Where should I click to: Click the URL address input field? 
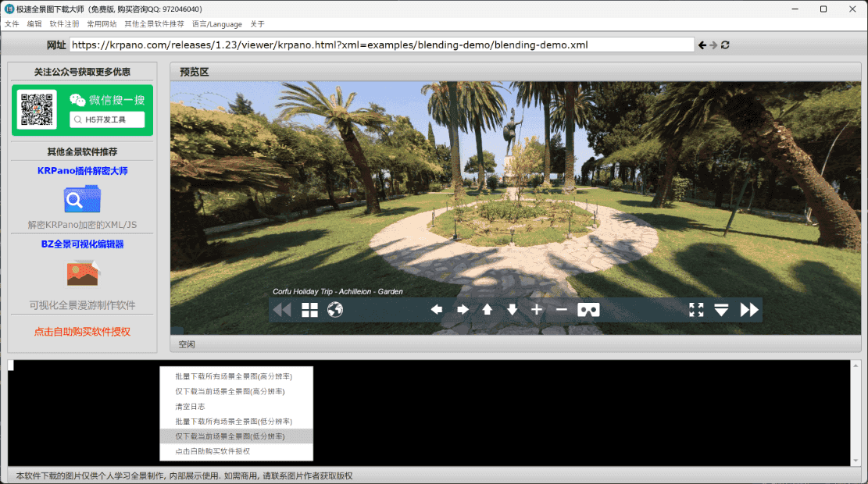[381, 45]
